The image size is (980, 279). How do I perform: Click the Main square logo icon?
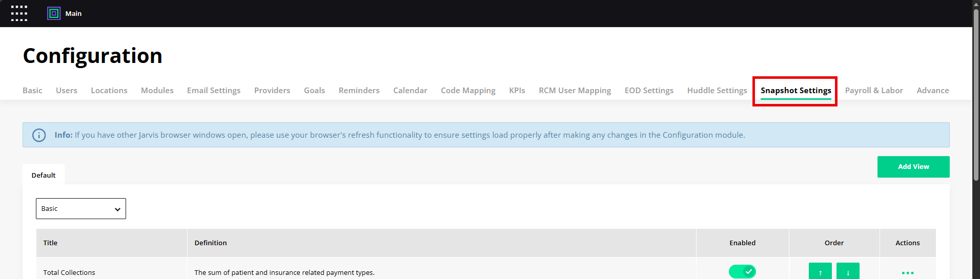click(x=54, y=13)
